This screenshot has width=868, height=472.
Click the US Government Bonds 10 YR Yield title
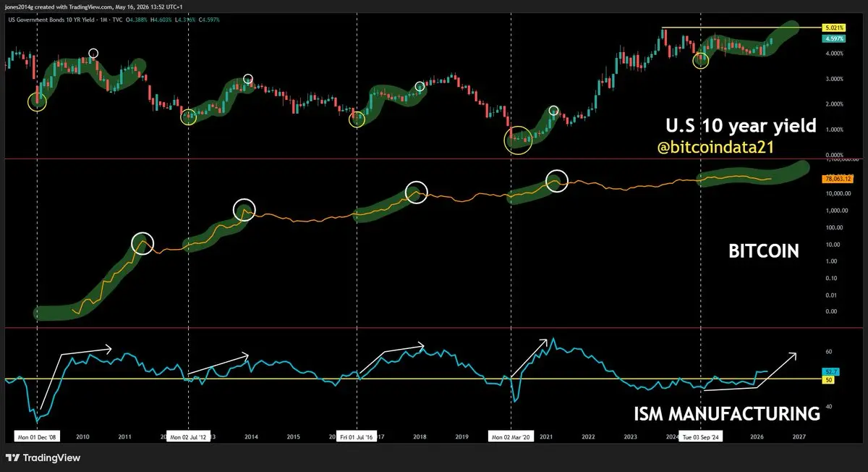pos(51,20)
